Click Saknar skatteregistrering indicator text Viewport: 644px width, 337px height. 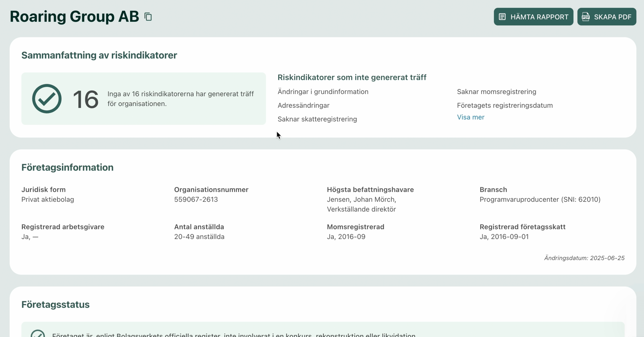[x=317, y=119]
